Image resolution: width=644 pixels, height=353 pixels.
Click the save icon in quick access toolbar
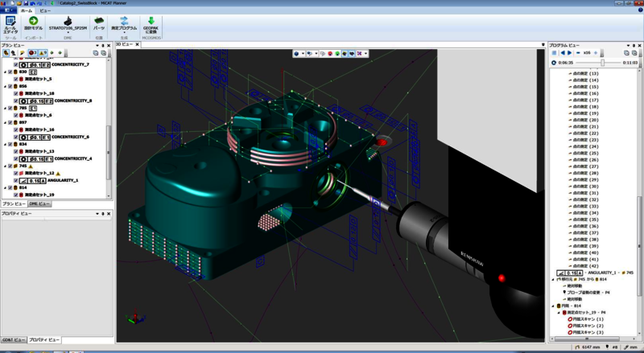coord(27,3)
